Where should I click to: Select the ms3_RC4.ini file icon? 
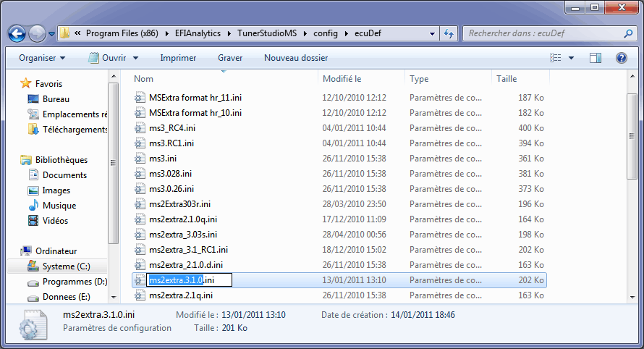[x=140, y=128]
